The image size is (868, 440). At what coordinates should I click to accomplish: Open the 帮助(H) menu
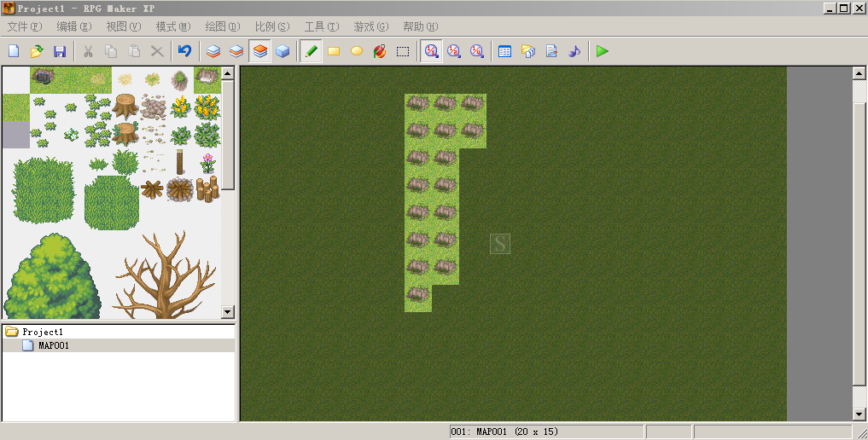click(421, 26)
